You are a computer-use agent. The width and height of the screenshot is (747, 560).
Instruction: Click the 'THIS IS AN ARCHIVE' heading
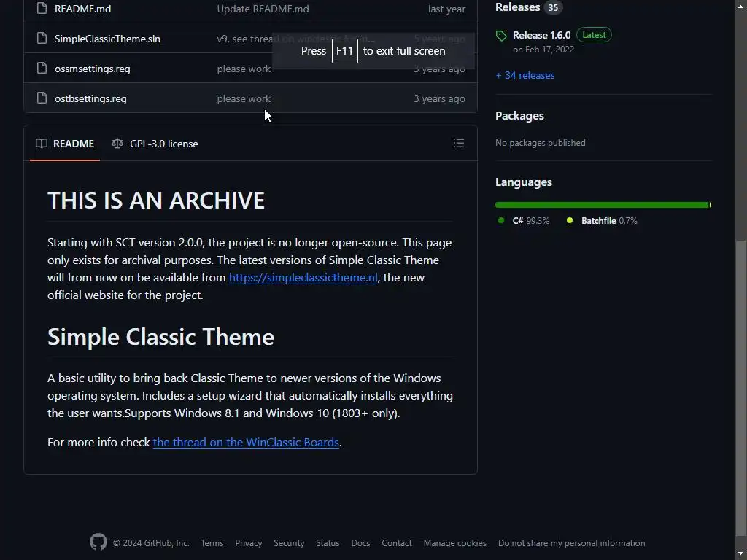(x=156, y=200)
